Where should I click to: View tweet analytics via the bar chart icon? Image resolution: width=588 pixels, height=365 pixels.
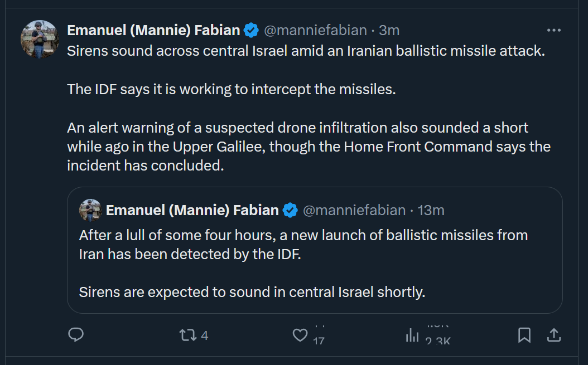(x=412, y=335)
